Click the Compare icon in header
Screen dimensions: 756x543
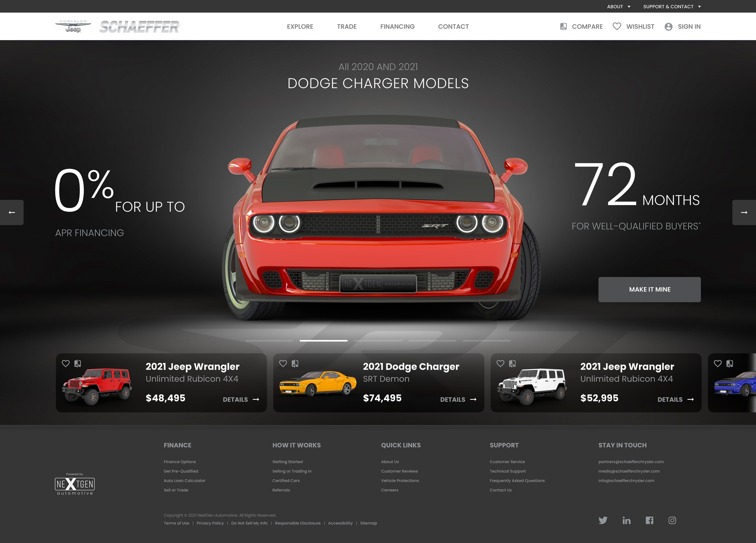tap(563, 26)
